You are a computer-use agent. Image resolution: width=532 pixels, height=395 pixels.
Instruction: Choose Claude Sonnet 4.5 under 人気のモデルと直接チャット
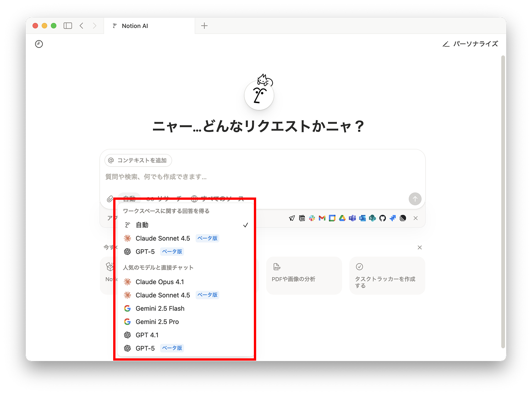[x=186, y=295]
